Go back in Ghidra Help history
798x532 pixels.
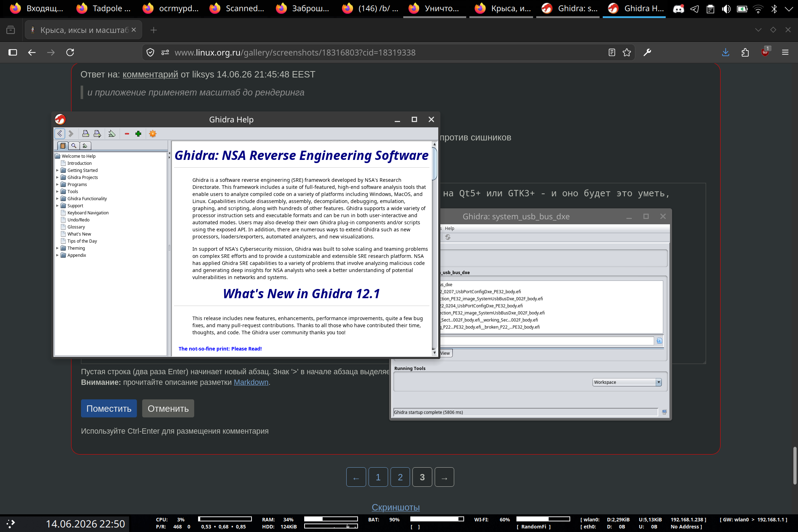pos(59,134)
